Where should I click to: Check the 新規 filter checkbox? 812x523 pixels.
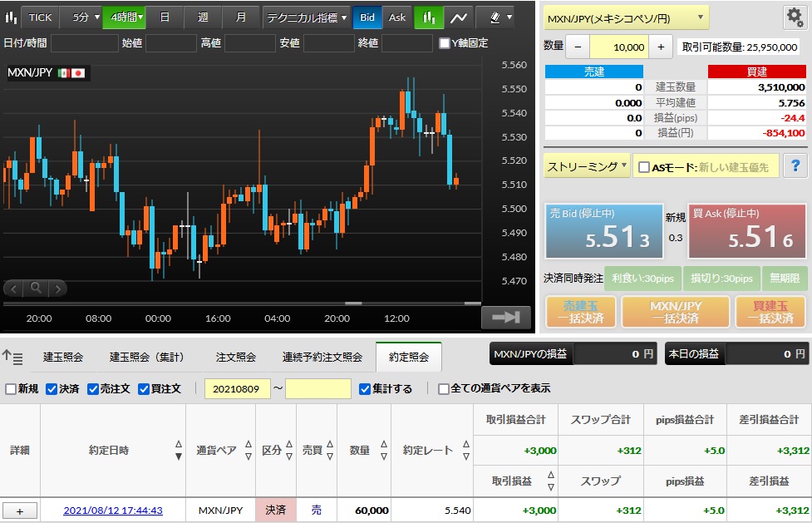pyautogui.click(x=10, y=389)
